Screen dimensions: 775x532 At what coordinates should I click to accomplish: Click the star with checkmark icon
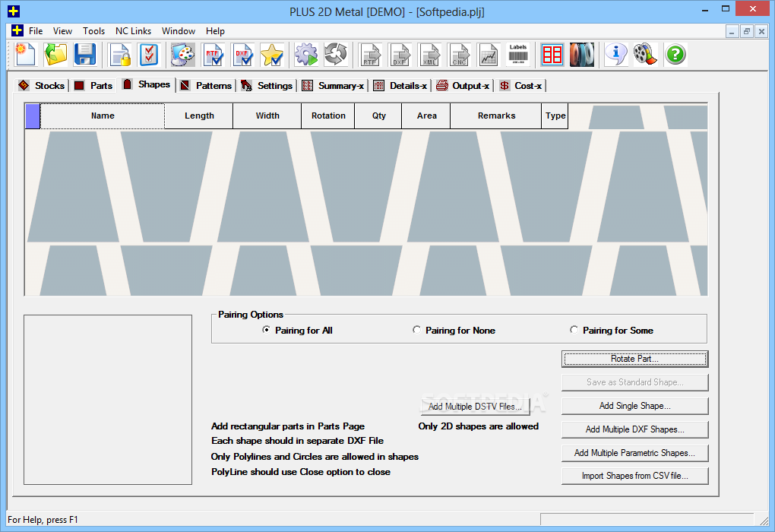272,55
